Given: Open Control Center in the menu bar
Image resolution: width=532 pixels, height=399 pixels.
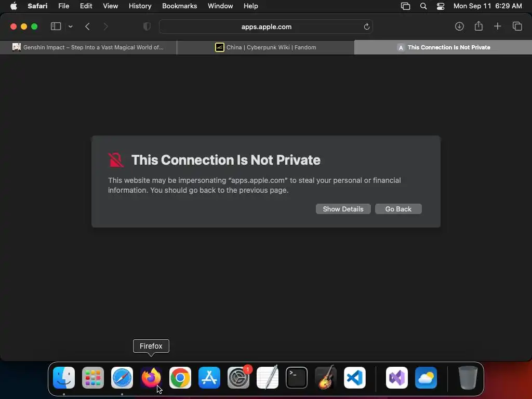Looking at the screenshot, I should pos(441,6).
